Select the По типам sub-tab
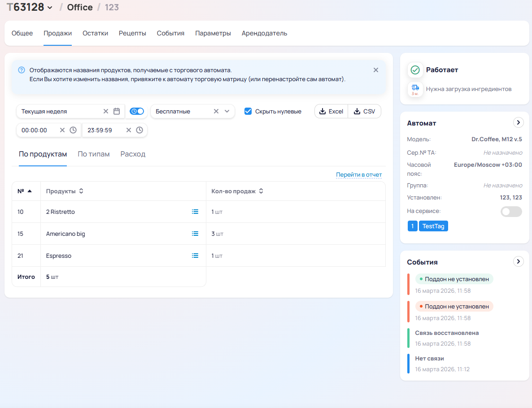Screen dimensions: 532x408 tap(93, 154)
